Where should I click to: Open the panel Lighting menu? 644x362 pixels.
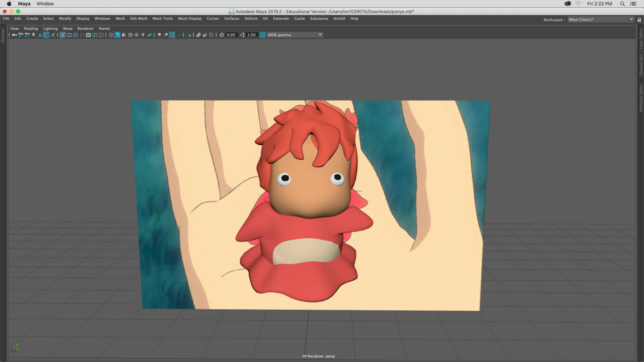coord(50,29)
